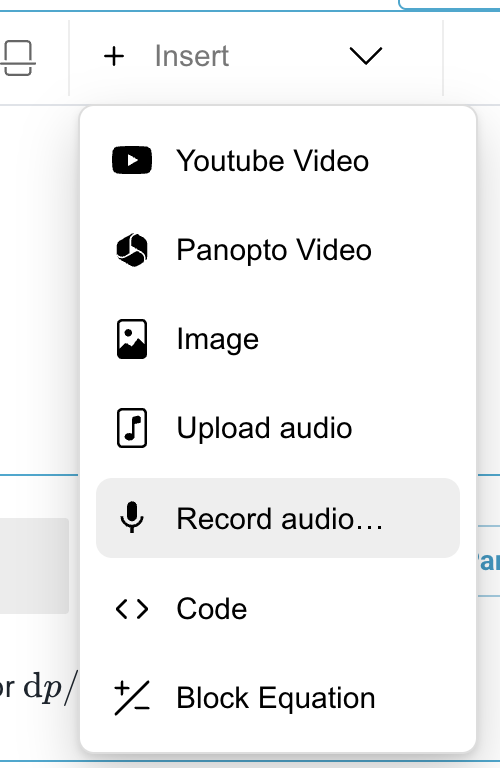
Task: Click the angle brackets Code icon
Action: pyautogui.click(x=132, y=609)
